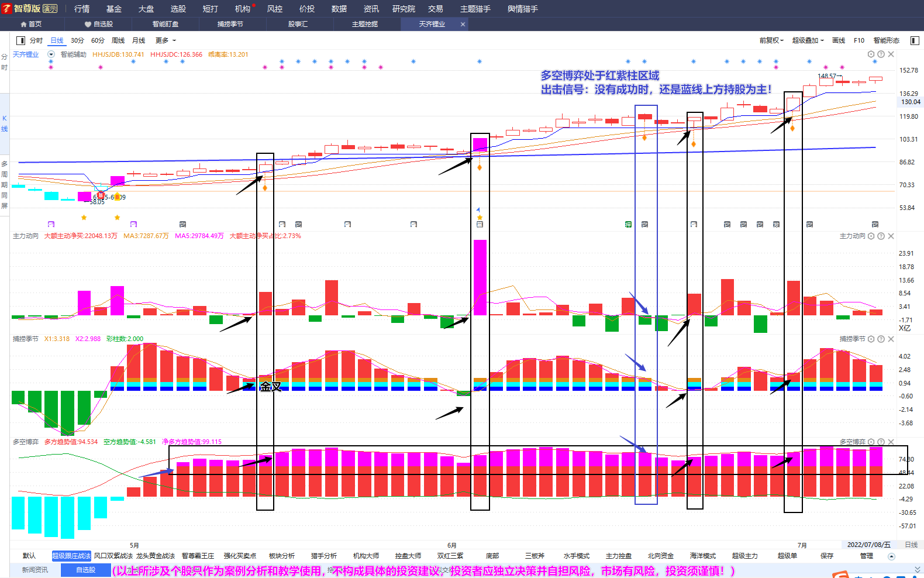
Task: Open the 机构 menu
Action: point(243,9)
